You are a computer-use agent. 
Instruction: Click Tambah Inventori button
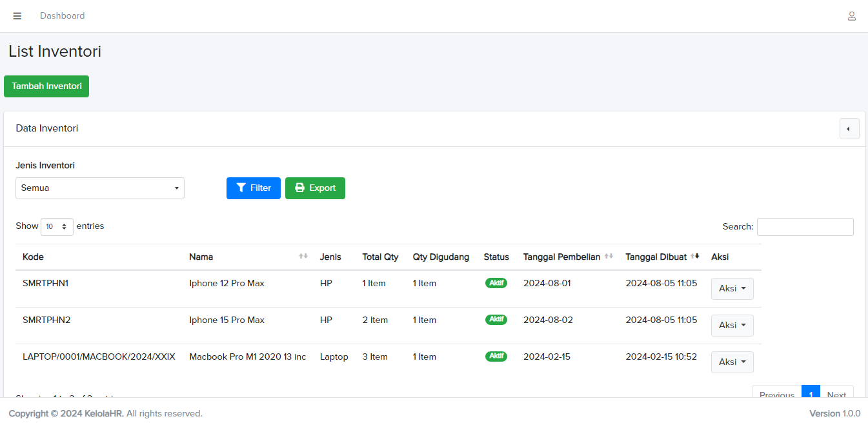click(46, 86)
